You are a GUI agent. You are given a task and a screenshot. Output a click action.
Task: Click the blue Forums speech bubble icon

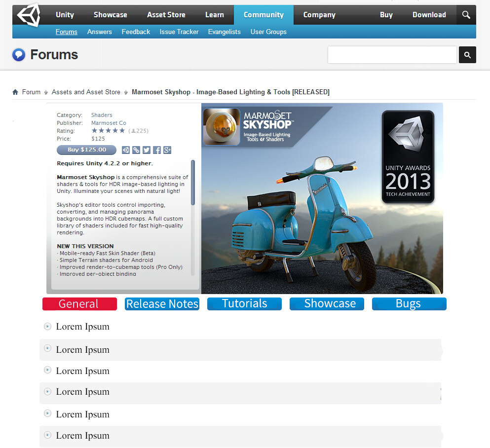[19, 55]
